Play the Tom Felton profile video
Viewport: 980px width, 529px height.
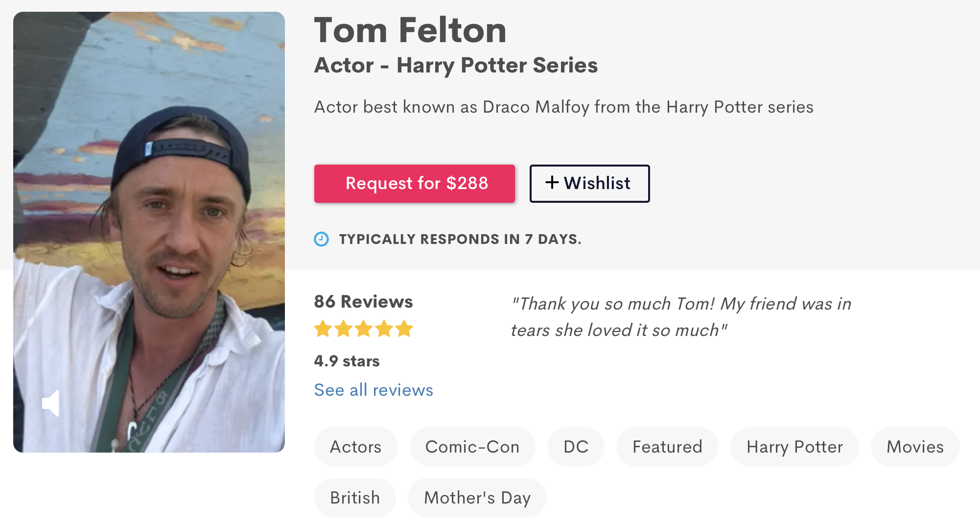[149, 232]
